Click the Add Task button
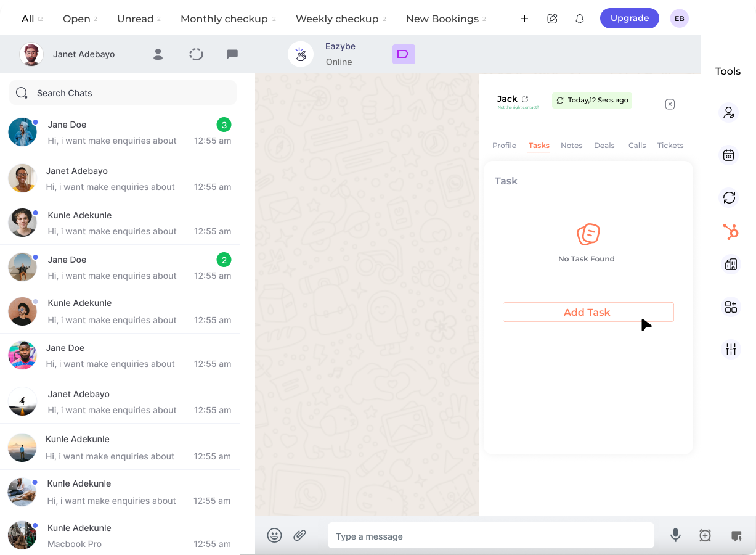756x555 pixels. [x=588, y=312]
